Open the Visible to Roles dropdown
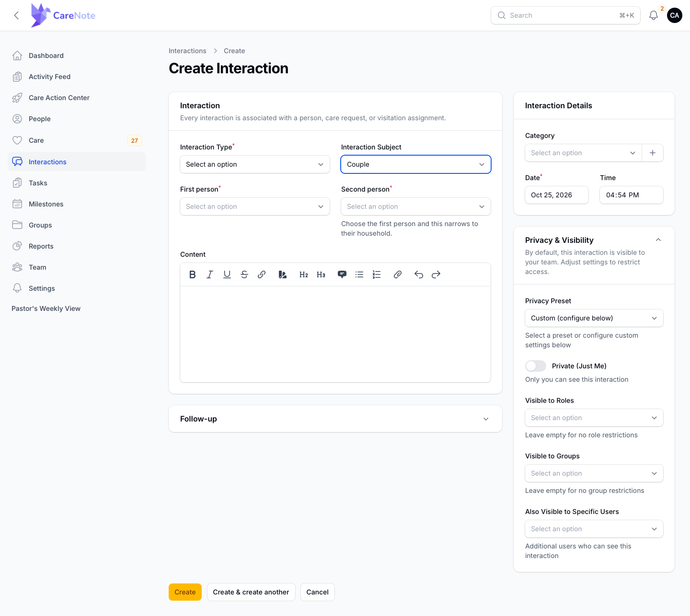 594,418
